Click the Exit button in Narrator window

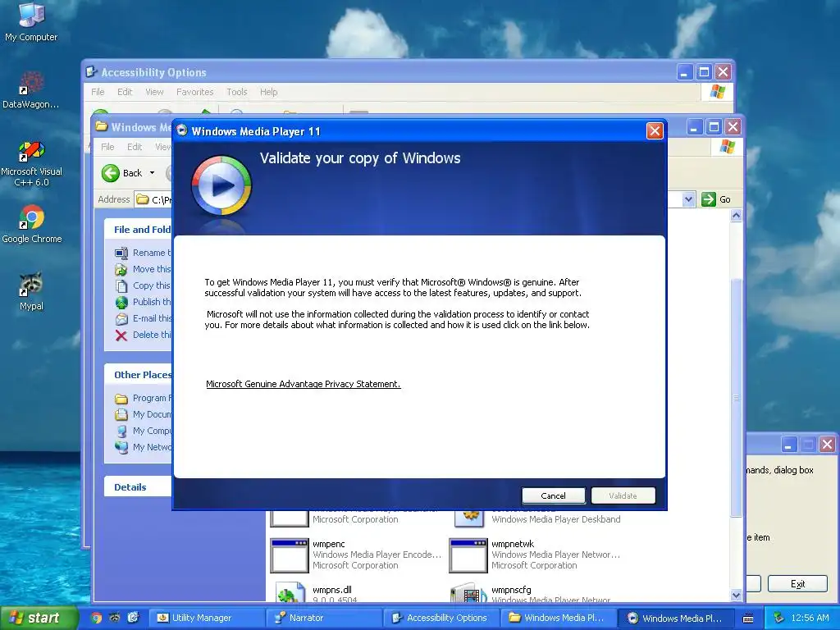point(797,583)
